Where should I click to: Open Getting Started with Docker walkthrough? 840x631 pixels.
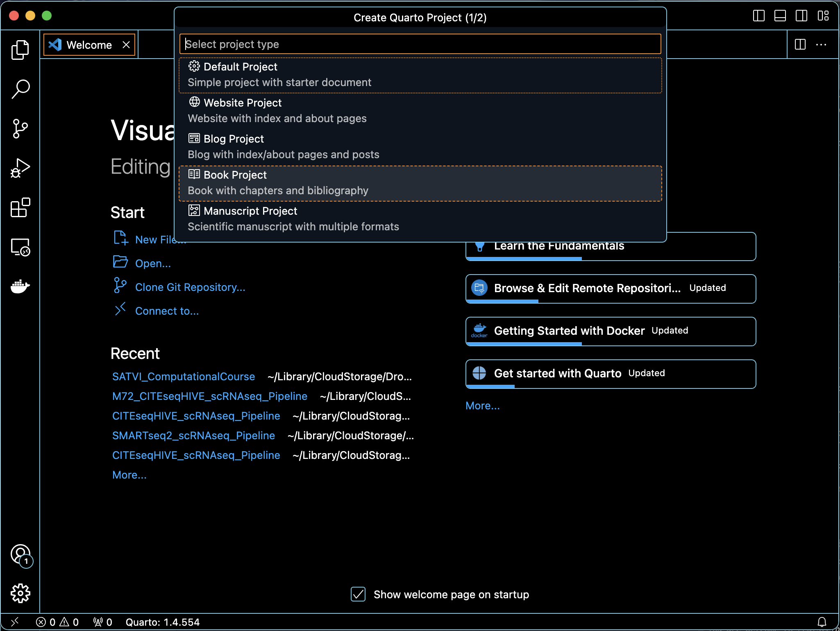[611, 331]
